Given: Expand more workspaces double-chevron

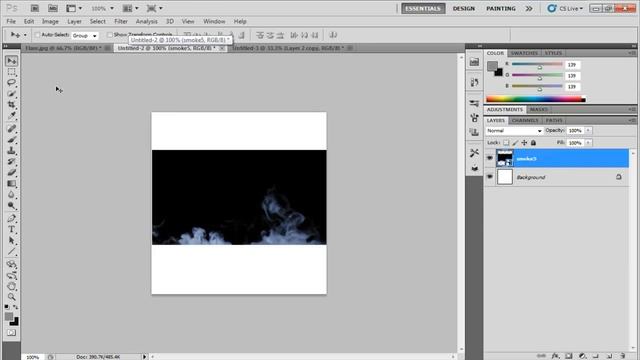Looking at the screenshot, I should (529, 8).
